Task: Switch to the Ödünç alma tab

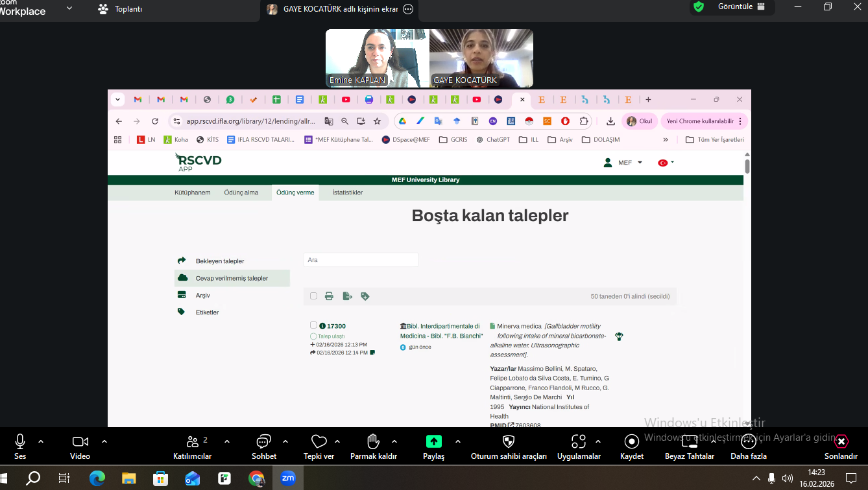Action: [241, 192]
